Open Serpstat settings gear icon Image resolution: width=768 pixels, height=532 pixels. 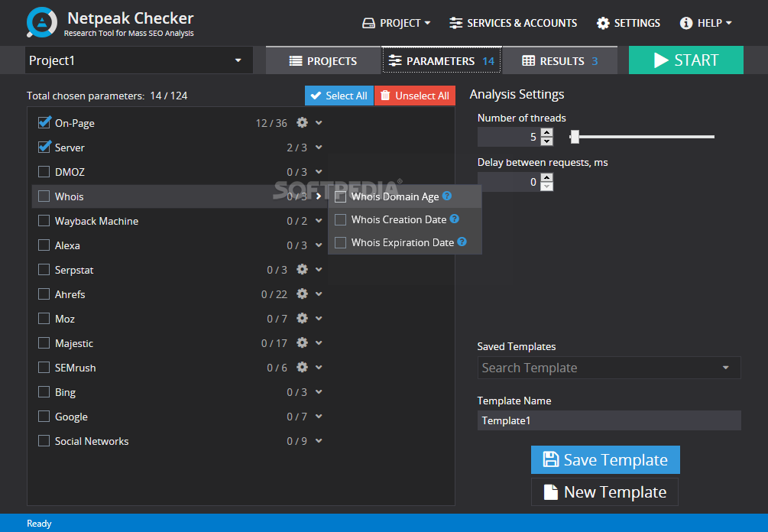[302, 269]
